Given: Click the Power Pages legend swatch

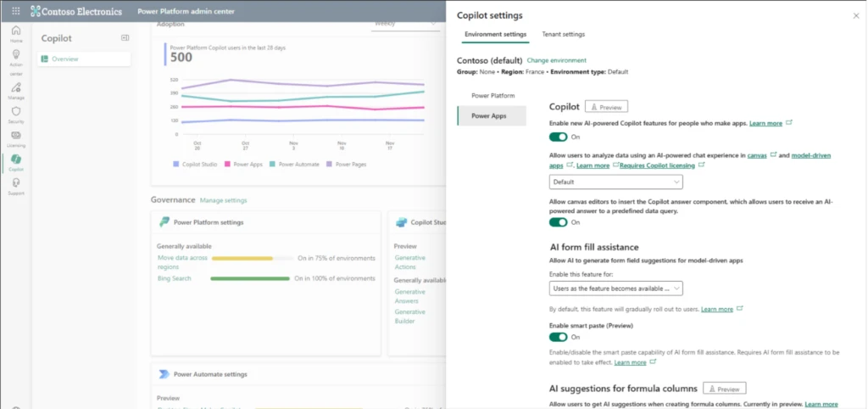Looking at the screenshot, I should [330, 164].
